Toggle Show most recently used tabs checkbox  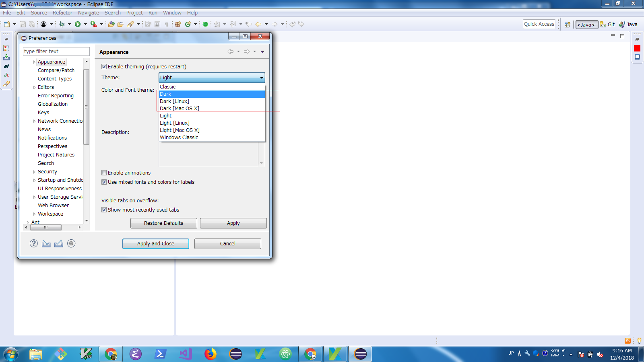[x=104, y=210]
